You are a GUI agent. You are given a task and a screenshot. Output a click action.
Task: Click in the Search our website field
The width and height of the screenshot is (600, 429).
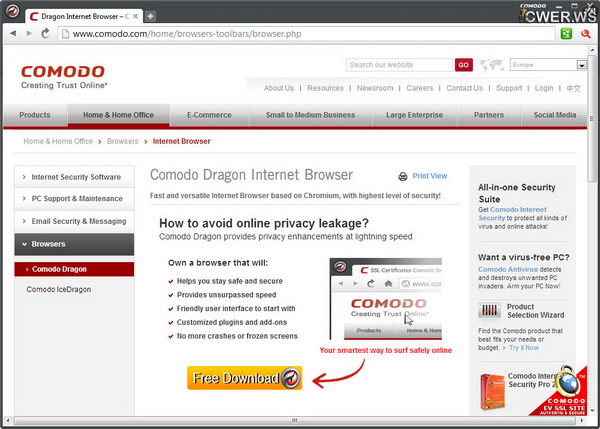pos(398,65)
